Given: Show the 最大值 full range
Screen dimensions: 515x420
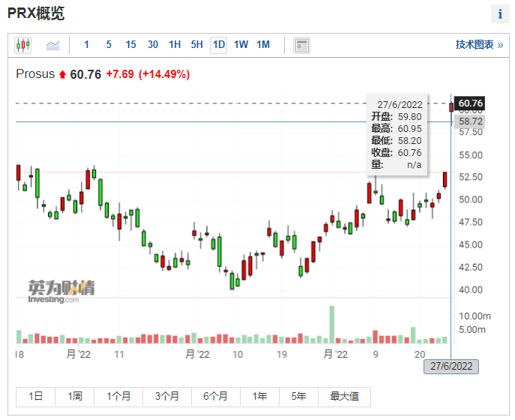Looking at the screenshot, I should [344, 397].
